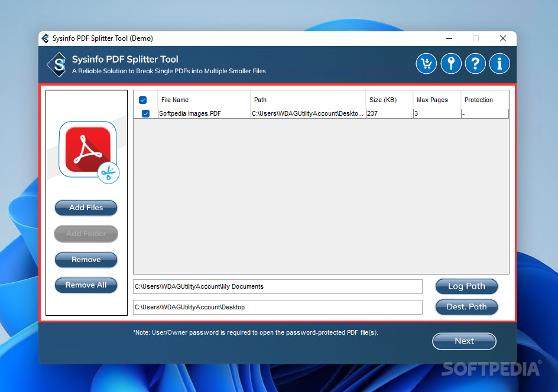Image resolution: width=558 pixels, height=392 pixels.
Task: Click the Max Pages column header
Action: (437, 100)
